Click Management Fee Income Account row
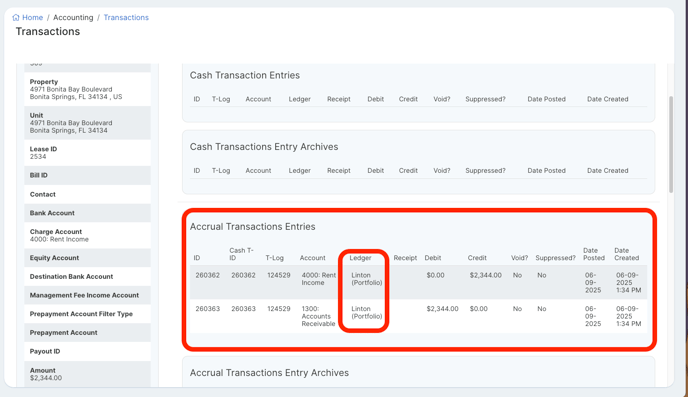 coord(87,296)
